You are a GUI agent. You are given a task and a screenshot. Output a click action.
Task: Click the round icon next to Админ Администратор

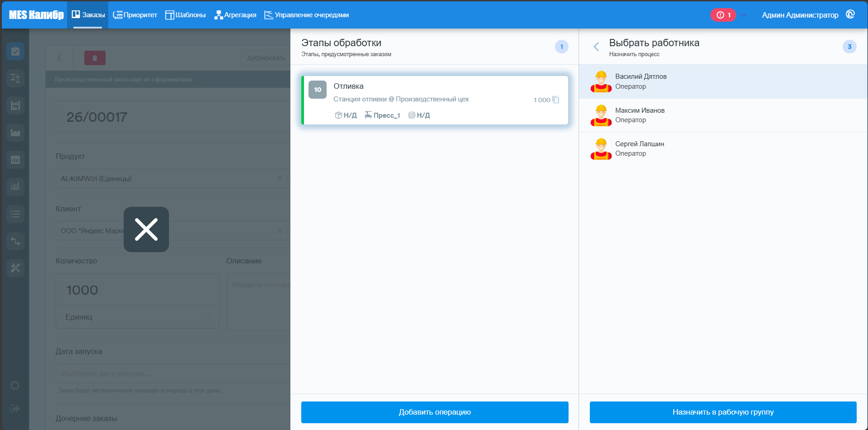pos(850,14)
